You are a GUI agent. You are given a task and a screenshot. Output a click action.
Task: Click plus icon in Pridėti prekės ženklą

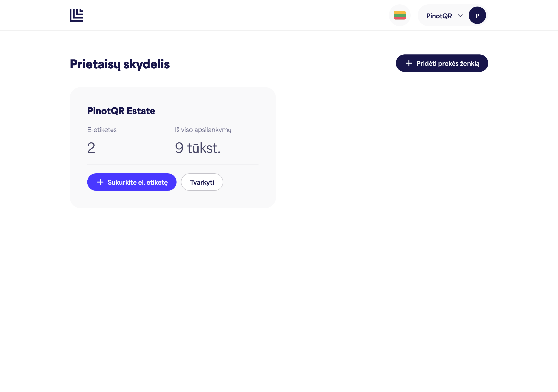(x=409, y=63)
